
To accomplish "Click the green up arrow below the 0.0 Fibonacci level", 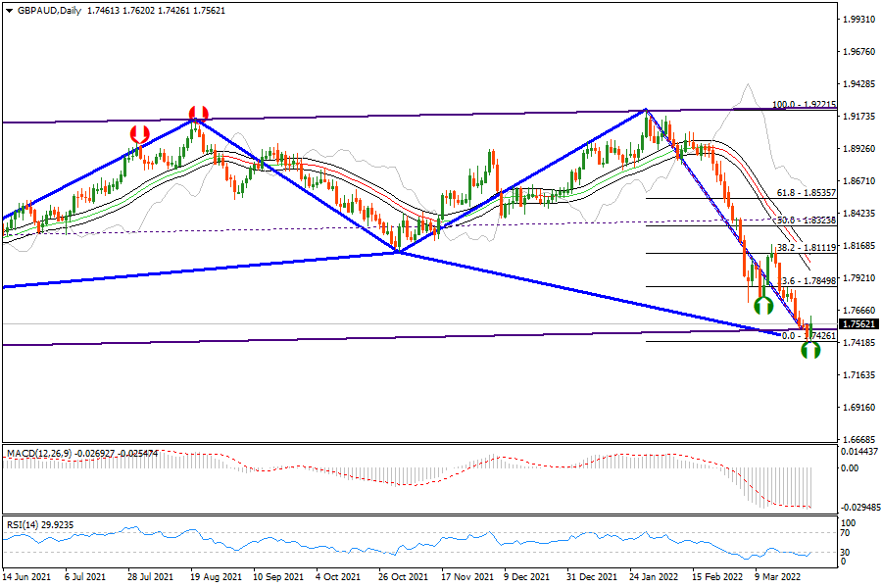I will click(x=809, y=349).
